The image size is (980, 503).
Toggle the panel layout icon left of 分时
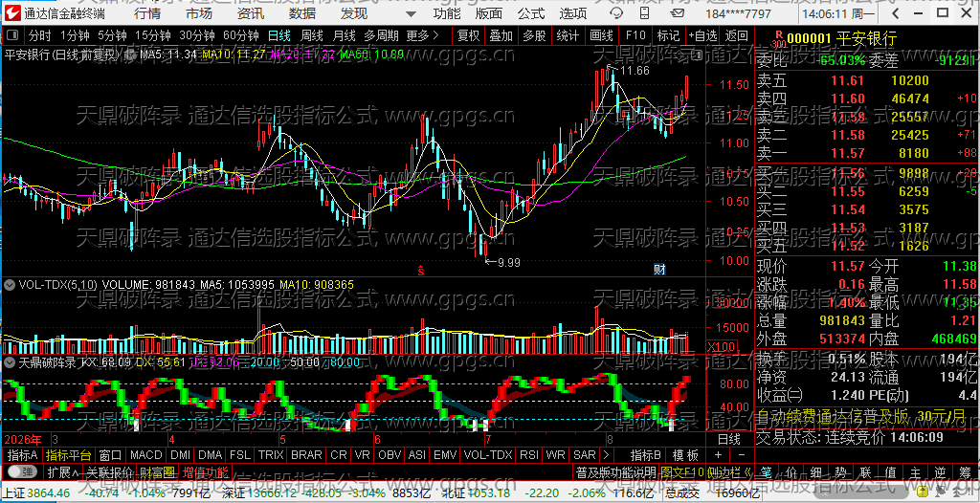point(13,35)
